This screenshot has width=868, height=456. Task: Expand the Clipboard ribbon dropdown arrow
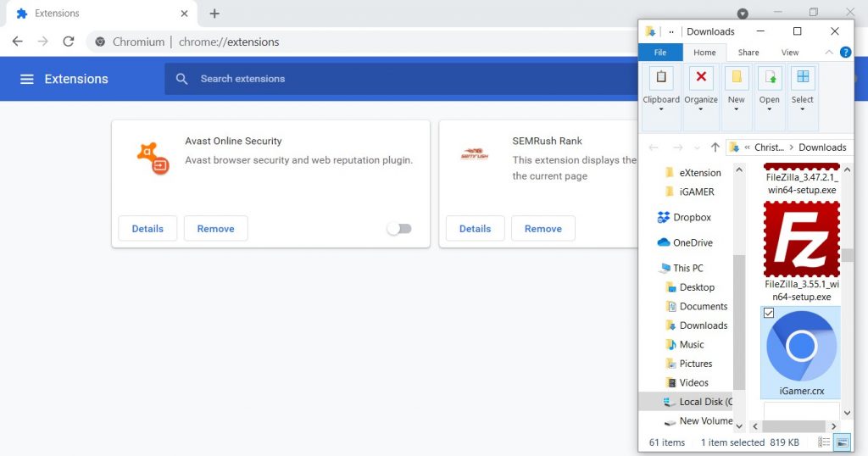tap(661, 109)
